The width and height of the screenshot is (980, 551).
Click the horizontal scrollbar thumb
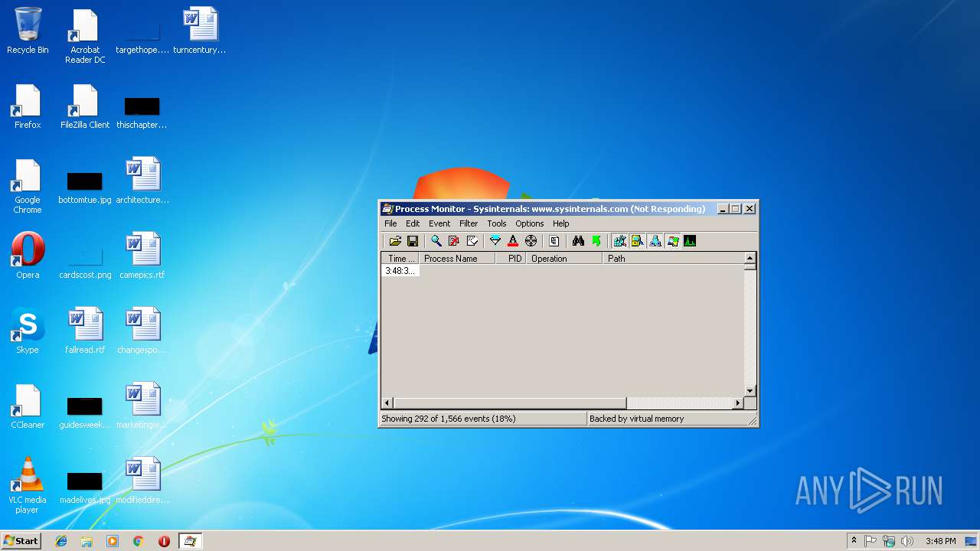(x=510, y=403)
